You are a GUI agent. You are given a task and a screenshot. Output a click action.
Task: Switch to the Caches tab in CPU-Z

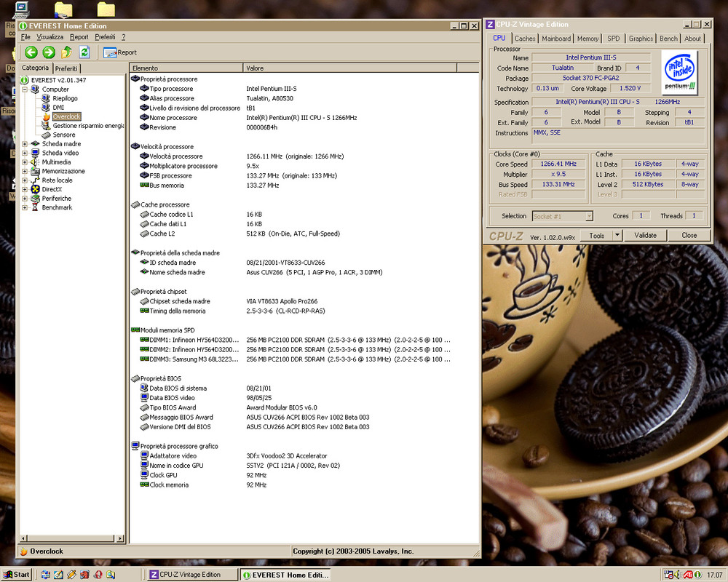coord(525,39)
